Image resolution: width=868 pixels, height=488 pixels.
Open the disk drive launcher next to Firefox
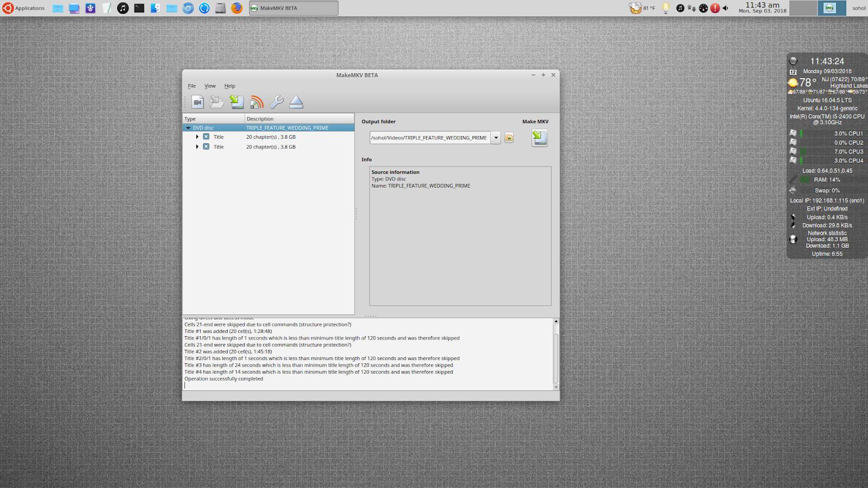click(220, 8)
